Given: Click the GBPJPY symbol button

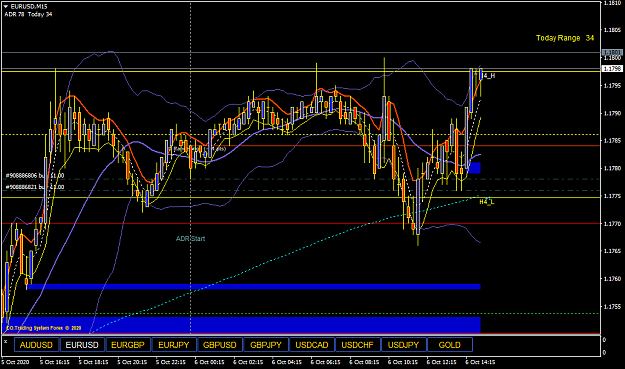Looking at the screenshot, I should [266, 345].
